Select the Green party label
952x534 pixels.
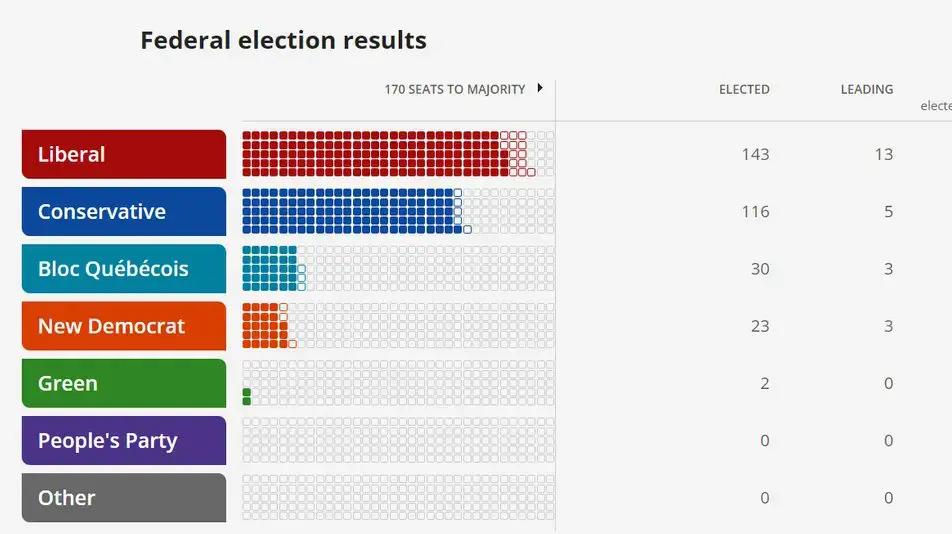[124, 383]
